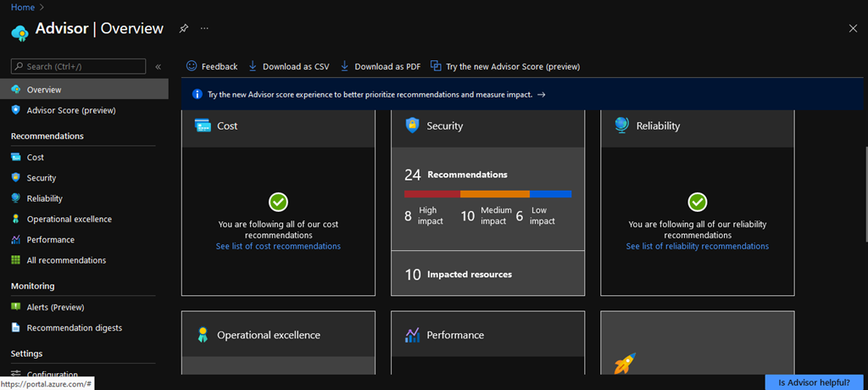Open All recommendations grid icon in sidebar

point(16,260)
